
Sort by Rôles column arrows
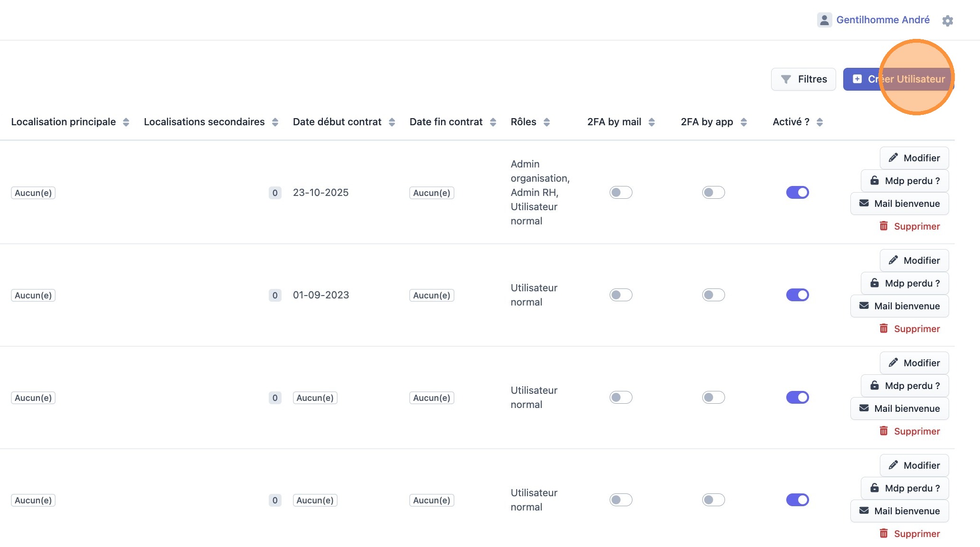547,122
